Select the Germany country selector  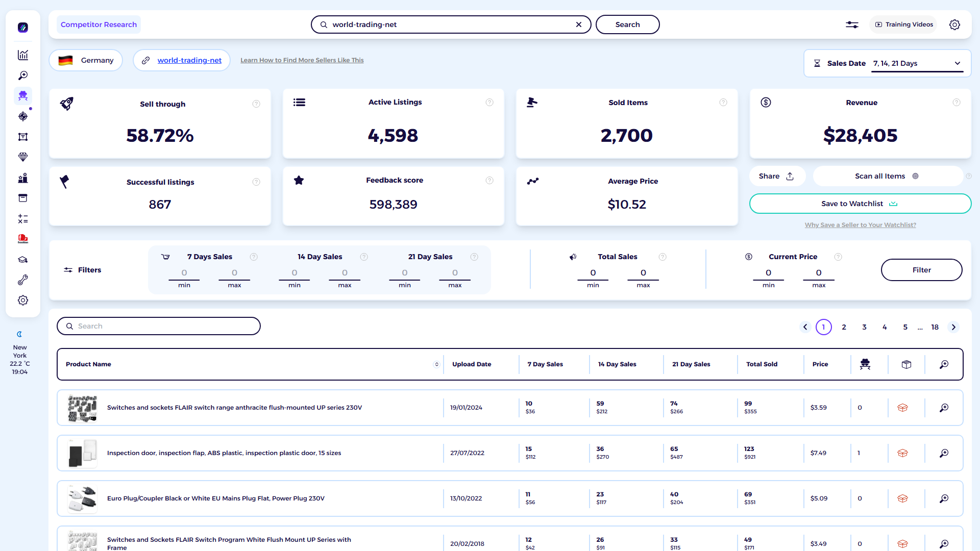click(86, 60)
